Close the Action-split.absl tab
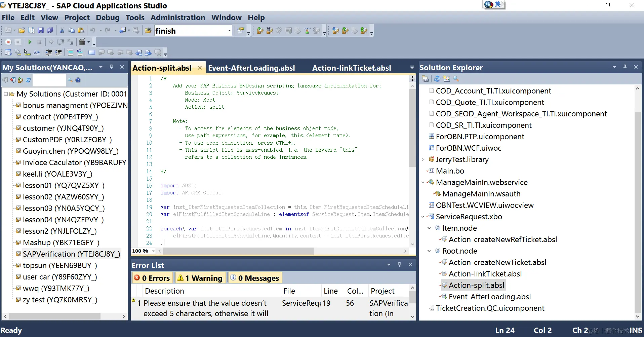The image size is (644, 337). pos(200,68)
